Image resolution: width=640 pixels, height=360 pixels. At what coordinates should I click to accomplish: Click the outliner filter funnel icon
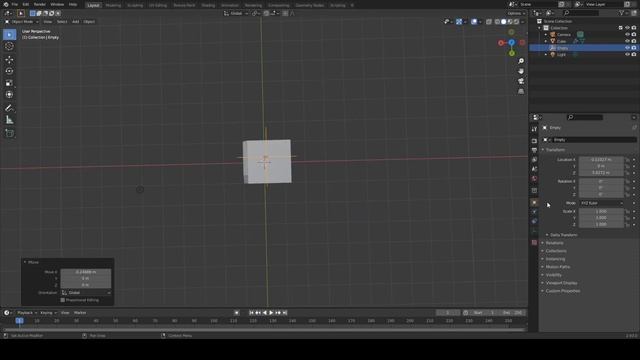click(622, 13)
